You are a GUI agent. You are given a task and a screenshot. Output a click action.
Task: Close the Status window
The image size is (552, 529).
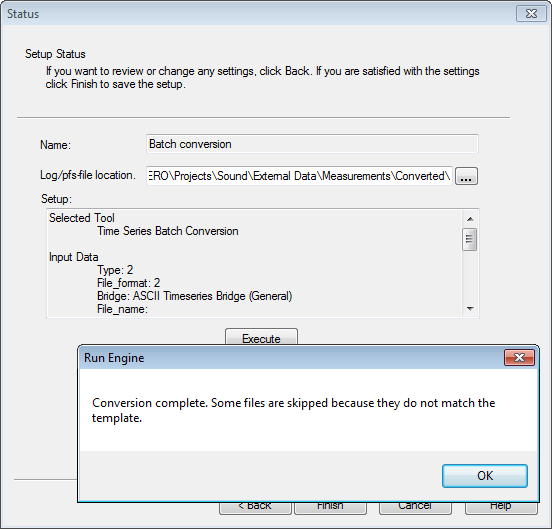pyautogui.click(x=531, y=14)
